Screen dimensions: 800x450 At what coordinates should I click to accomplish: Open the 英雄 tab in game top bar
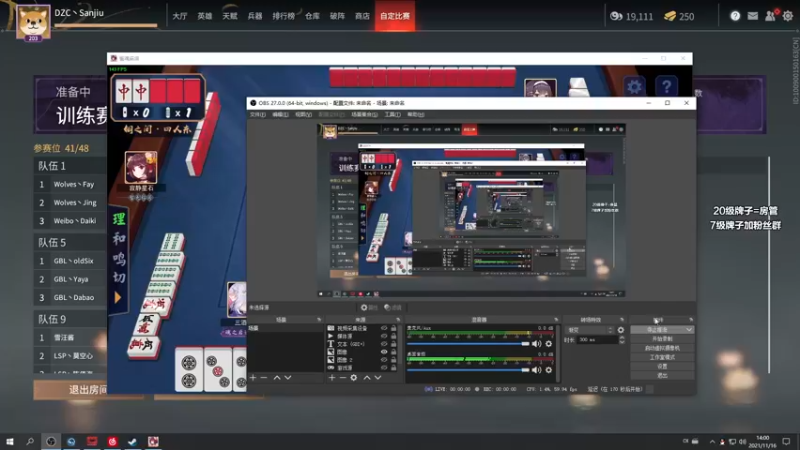pyautogui.click(x=205, y=16)
